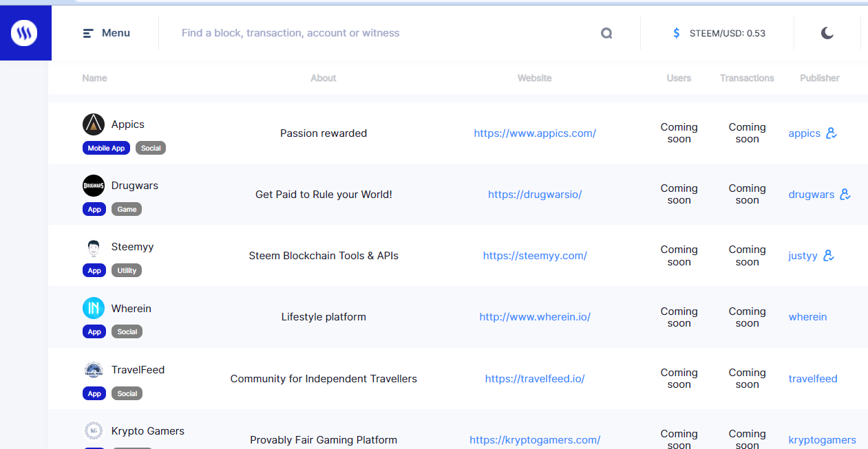Click the Wherein app logo
Screen dimensions: 868x449
click(x=94, y=308)
